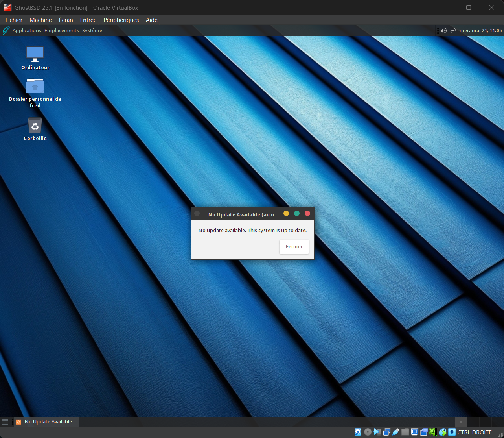This screenshot has width=504, height=438.
Task: Close the dialog with the Fermer button
Action: coord(294,247)
